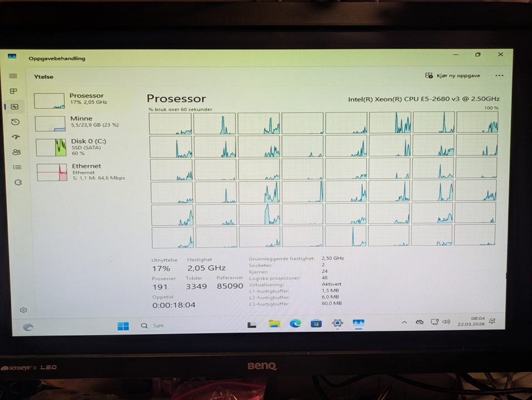Click the Windows Start button
Viewport: 532px width, 400px height.
point(123,326)
